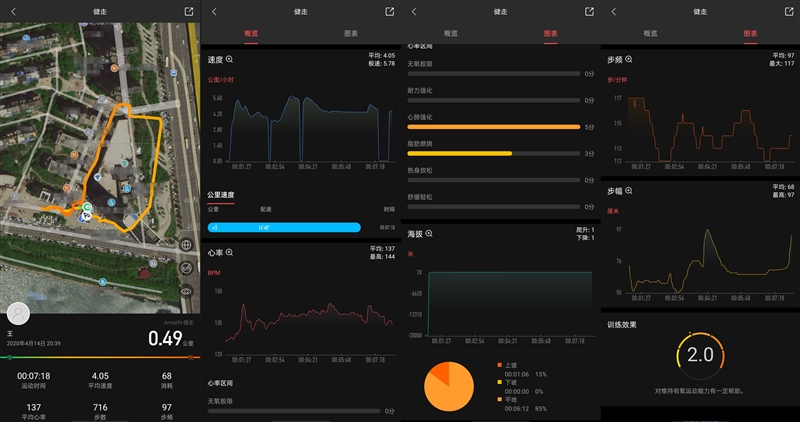Tap the satellite map with the orange route
Viewport: 800px width, 422px height.
[x=100, y=168]
